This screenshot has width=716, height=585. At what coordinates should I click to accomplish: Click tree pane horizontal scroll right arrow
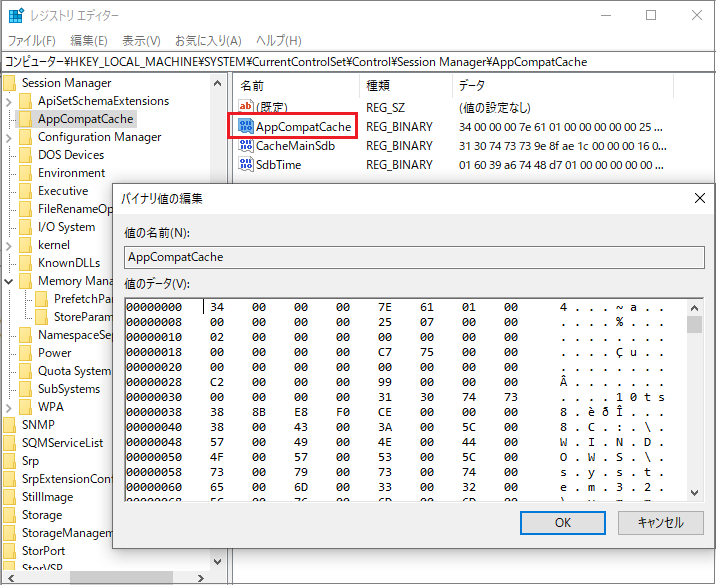pos(201,578)
